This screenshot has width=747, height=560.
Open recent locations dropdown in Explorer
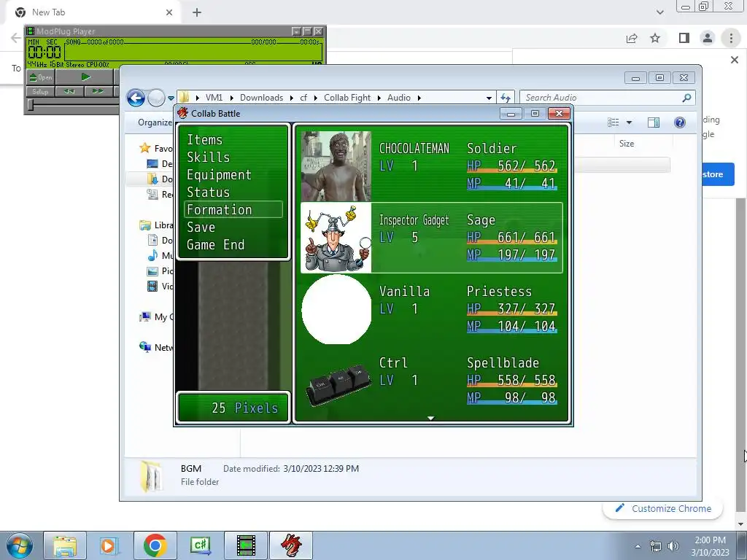pyautogui.click(x=171, y=98)
